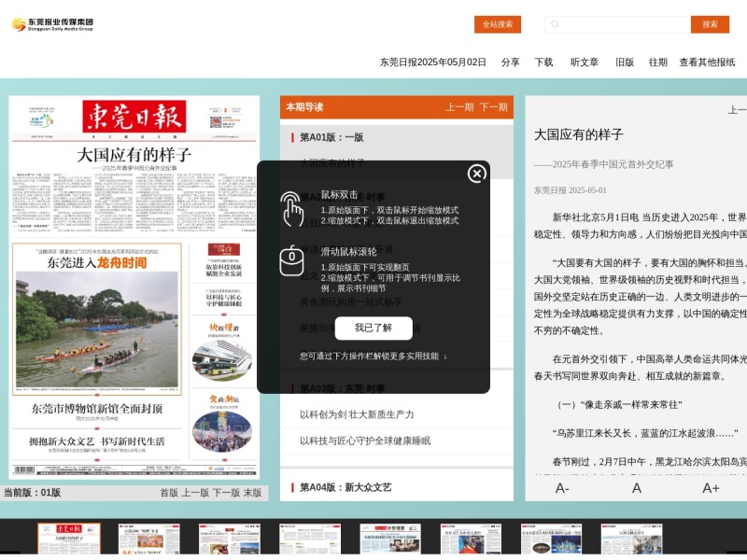
Task: Select the 第A04版：新大众文艺 section heading
Action: pyautogui.click(x=345, y=487)
